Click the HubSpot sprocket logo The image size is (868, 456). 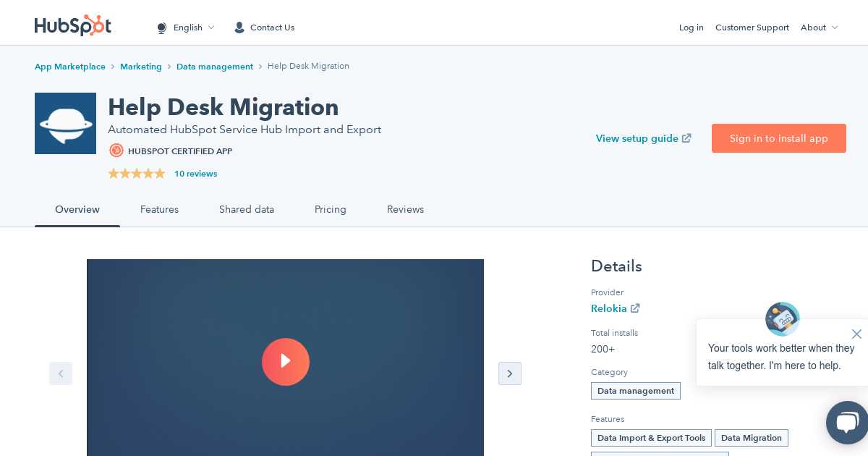point(72,25)
